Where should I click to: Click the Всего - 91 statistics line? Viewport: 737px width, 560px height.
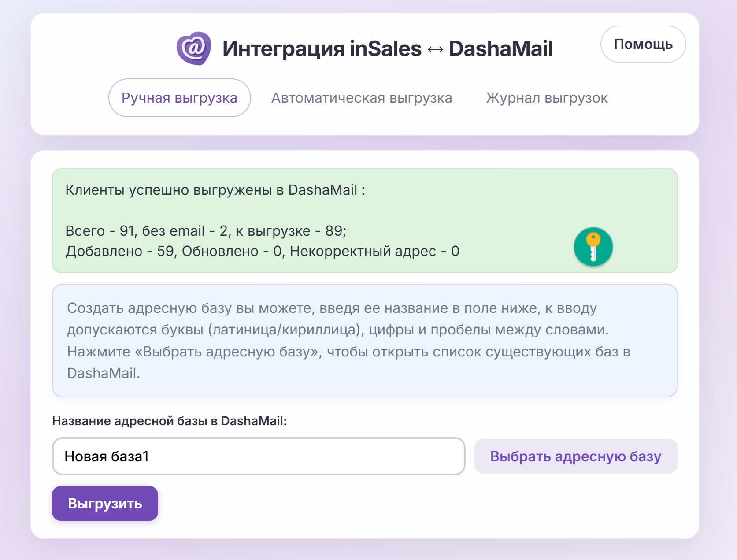(206, 231)
